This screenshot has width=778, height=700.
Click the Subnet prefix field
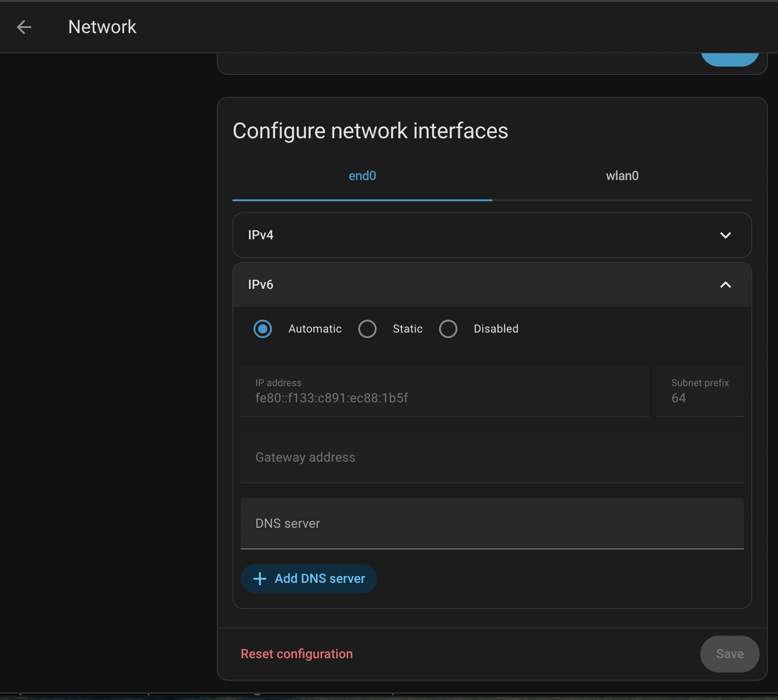click(x=700, y=392)
